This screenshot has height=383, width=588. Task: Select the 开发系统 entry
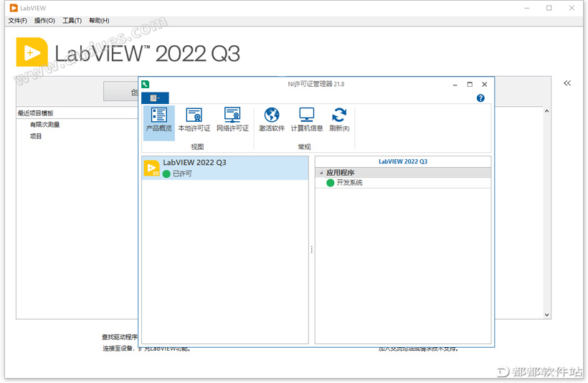coord(349,183)
